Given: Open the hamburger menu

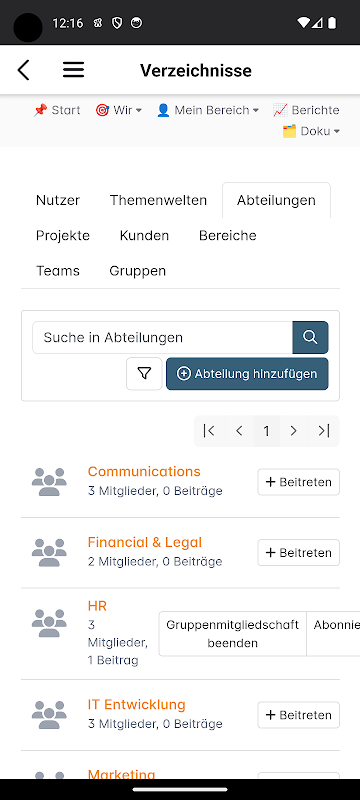Looking at the screenshot, I should point(73,70).
